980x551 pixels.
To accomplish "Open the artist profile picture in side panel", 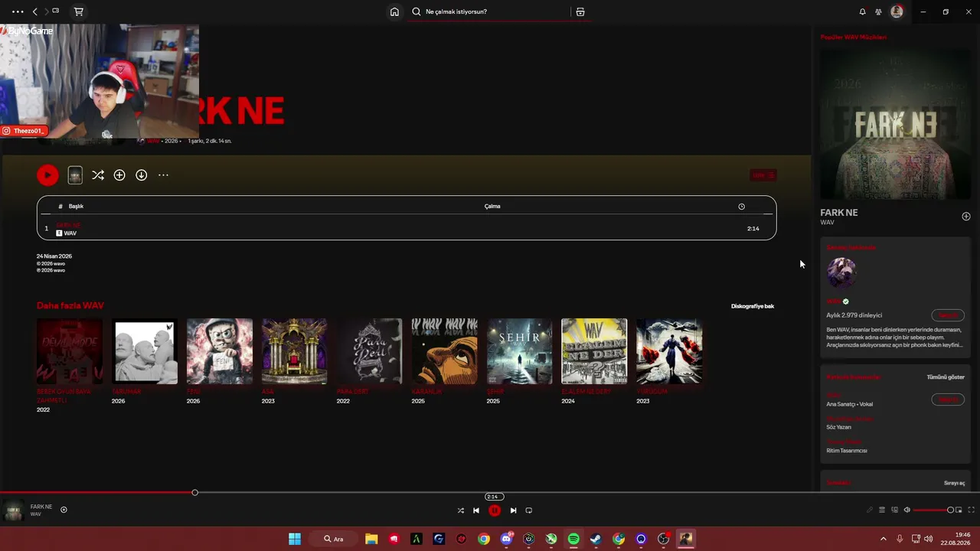I will (841, 272).
